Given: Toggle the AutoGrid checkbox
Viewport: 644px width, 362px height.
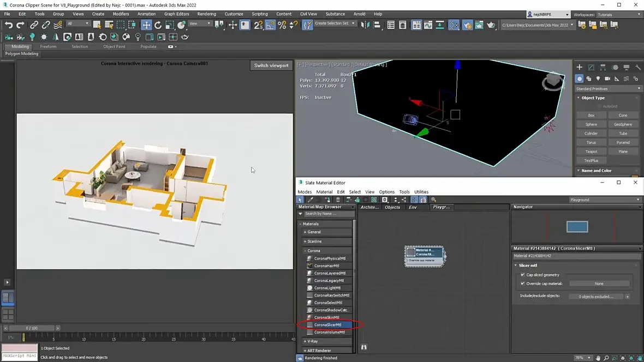Looking at the screenshot, I should click(600, 106).
